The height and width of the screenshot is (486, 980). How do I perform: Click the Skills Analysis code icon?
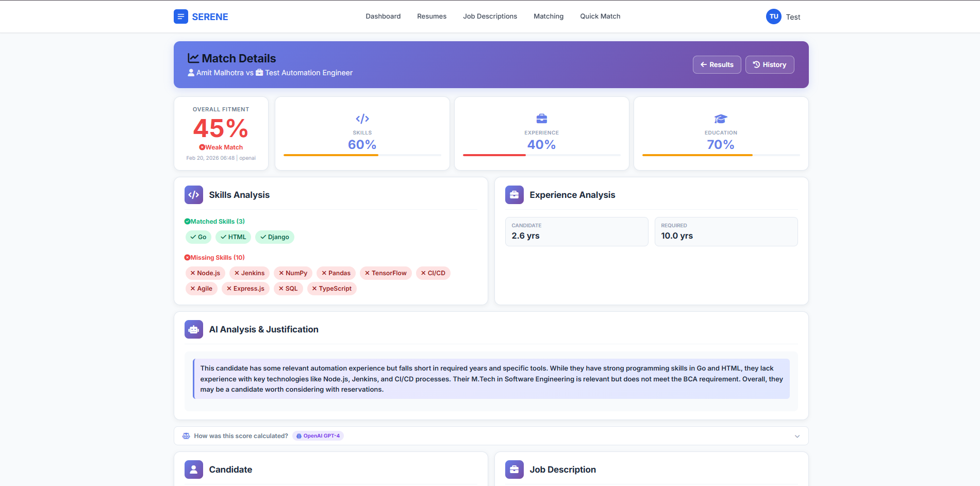pyautogui.click(x=193, y=195)
